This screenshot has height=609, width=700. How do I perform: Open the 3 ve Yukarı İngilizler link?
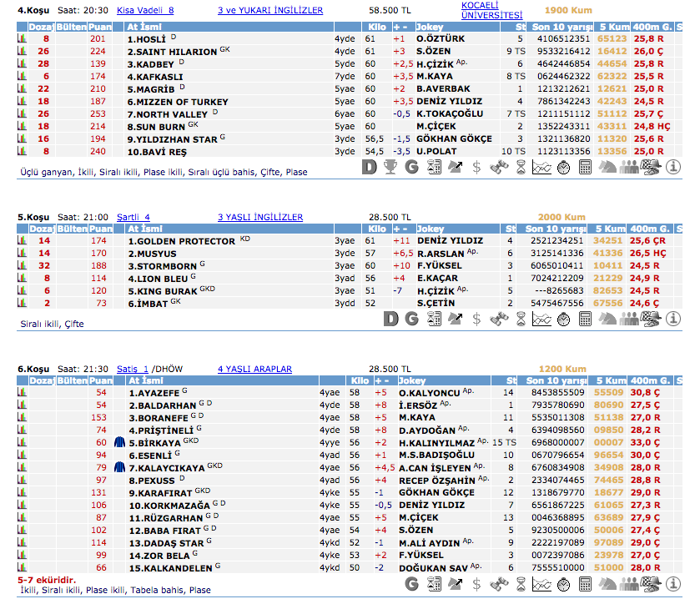[x=269, y=11]
